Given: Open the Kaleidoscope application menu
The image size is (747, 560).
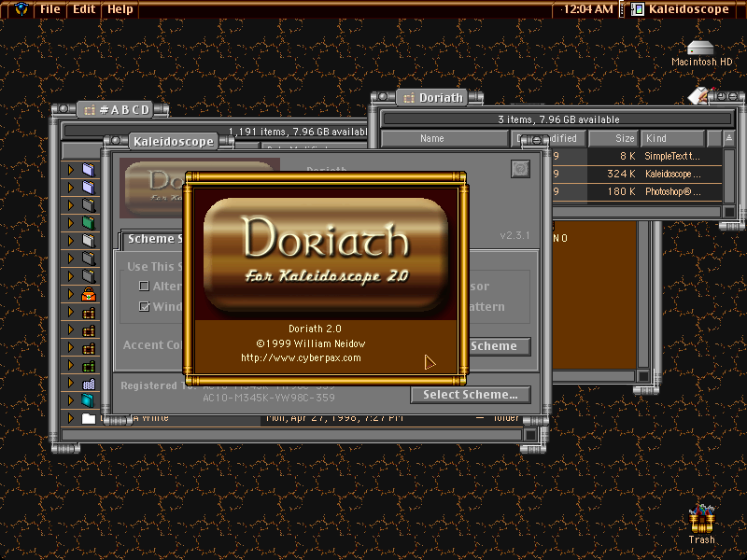Looking at the screenshot, I should click(x=680, y=9).
